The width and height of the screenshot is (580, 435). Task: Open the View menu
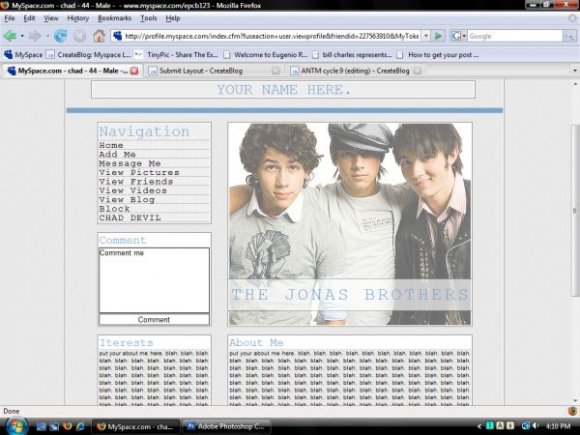click(x=51, y=18)
